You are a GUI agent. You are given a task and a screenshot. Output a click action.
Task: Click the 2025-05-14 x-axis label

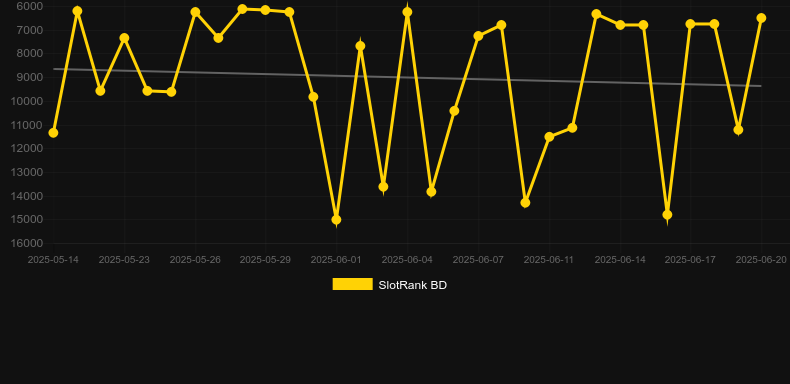[53, 260]
